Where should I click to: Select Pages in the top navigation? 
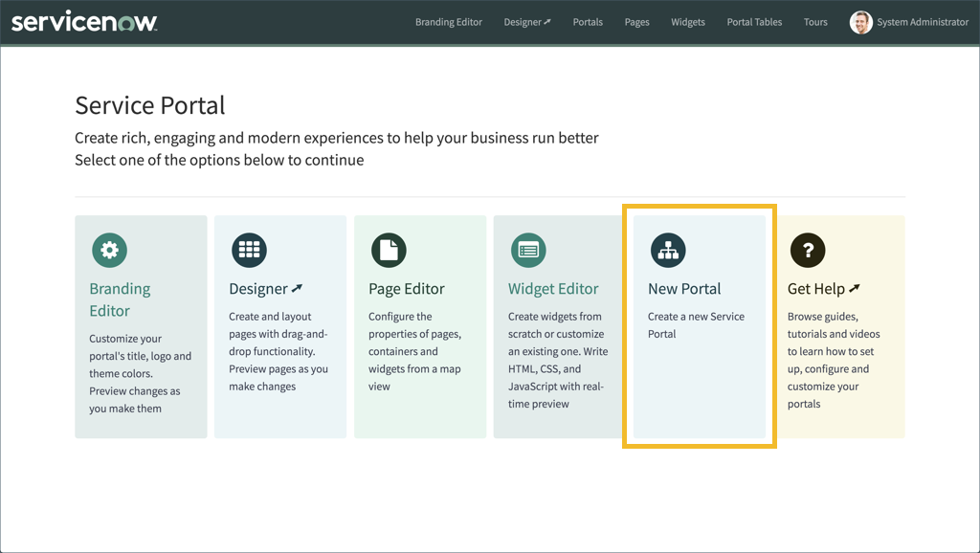636,21
